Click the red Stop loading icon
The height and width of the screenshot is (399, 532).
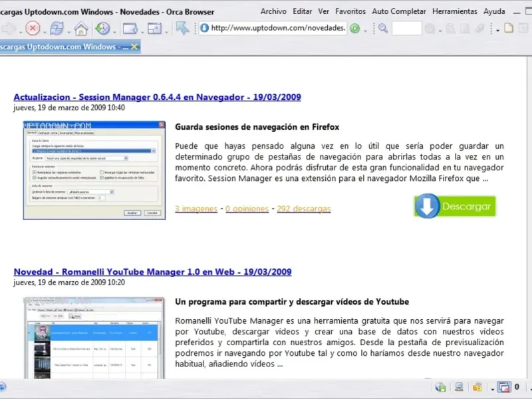tap(33, 28)
